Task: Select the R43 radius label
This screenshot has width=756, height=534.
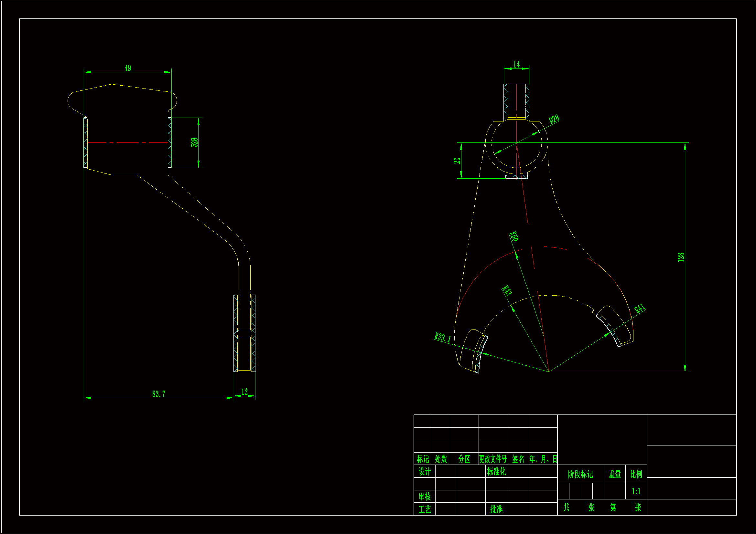Action: point(507,290)
